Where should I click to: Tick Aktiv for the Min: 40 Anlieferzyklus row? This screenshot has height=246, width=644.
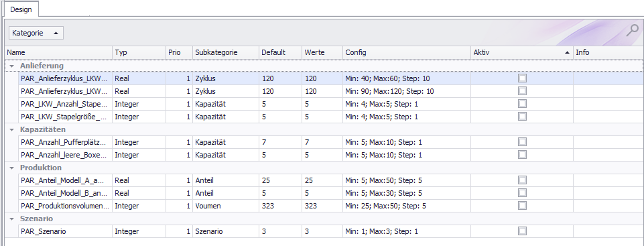tap(522, 78)
